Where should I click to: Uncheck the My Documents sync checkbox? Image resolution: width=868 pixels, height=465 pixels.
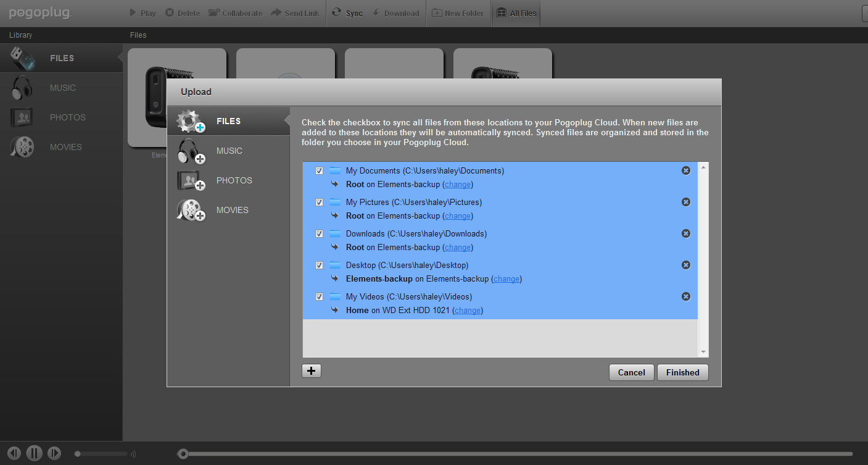coord(319,170)
